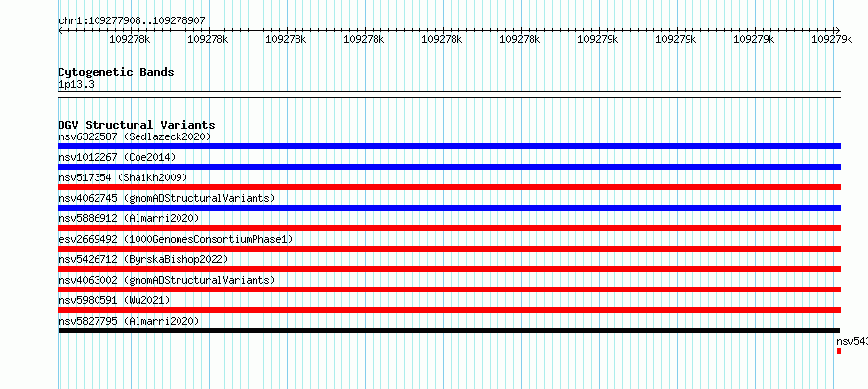Open the nsv1012267 (Coe2014) variant label
The image size is (868, 389).
click(117, 157)
